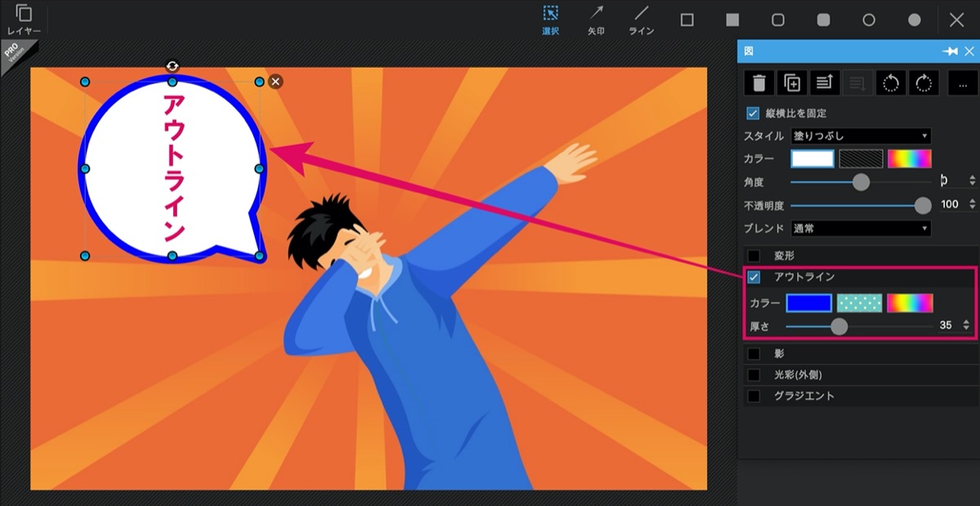980x506 pixels.
Task: Enable the グラジエント checkbox
Action: (x=754, y=396)
